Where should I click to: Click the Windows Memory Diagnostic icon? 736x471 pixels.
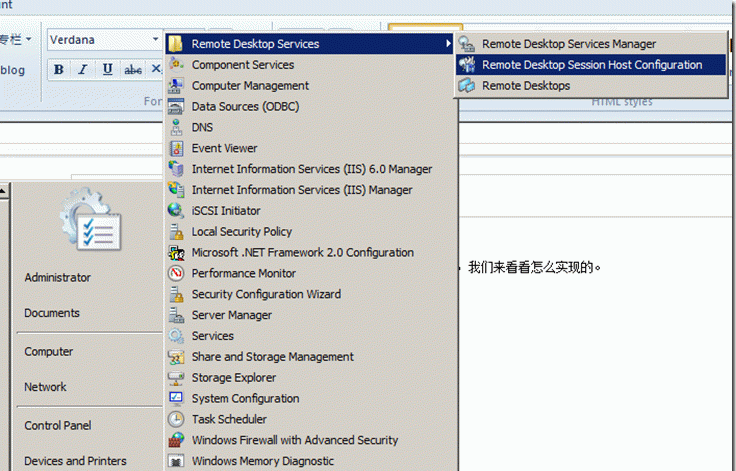[176, 461]
